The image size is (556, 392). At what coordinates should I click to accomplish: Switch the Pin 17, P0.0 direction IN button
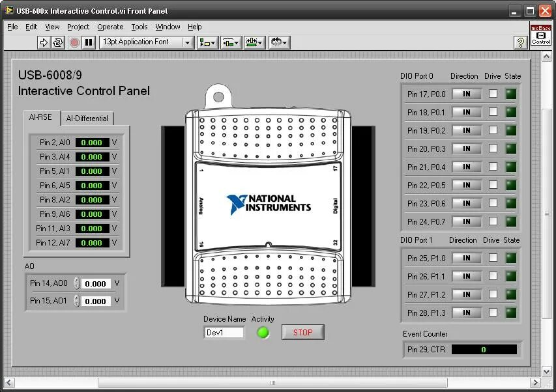467,94
